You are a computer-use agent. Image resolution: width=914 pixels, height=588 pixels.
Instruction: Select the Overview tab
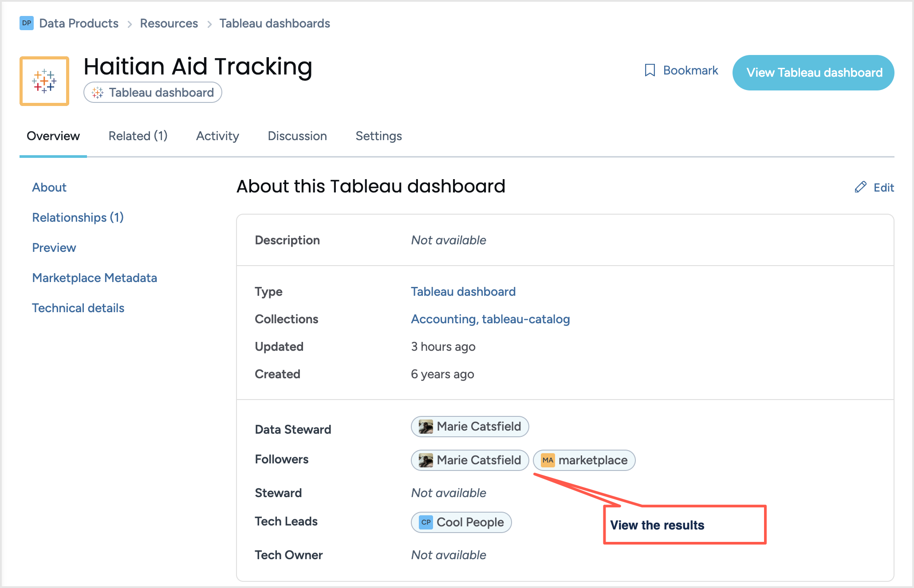[x=53, y=136]
